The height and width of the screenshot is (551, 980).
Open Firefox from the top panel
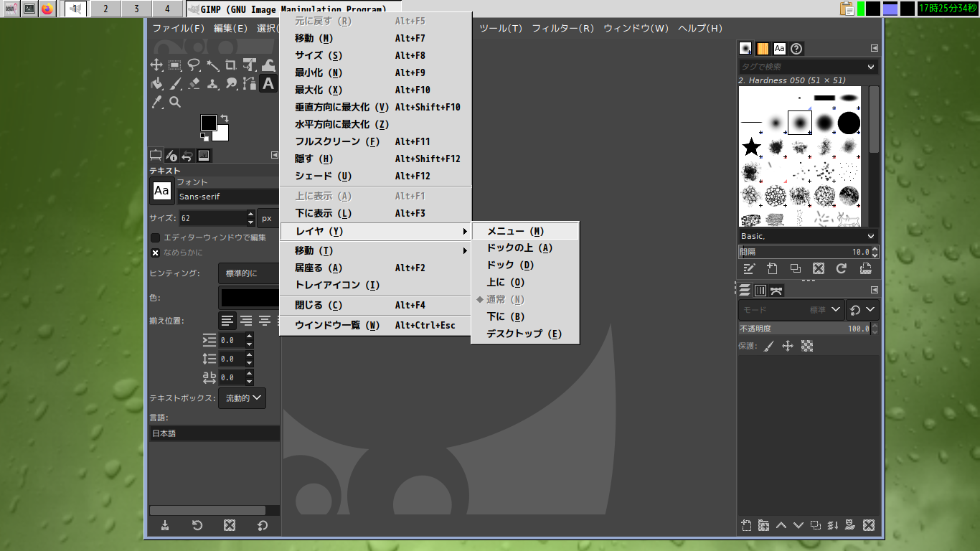point(47,9)
